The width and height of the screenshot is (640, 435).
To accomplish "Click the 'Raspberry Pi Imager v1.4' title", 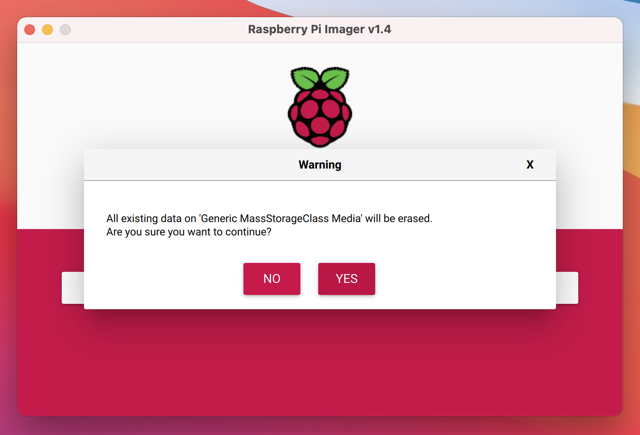I will point(320,29).
